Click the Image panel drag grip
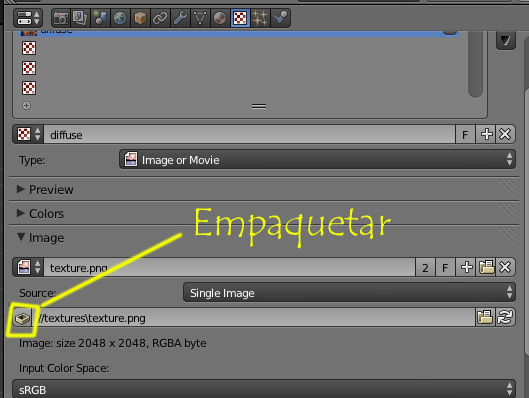 point(507,236)
